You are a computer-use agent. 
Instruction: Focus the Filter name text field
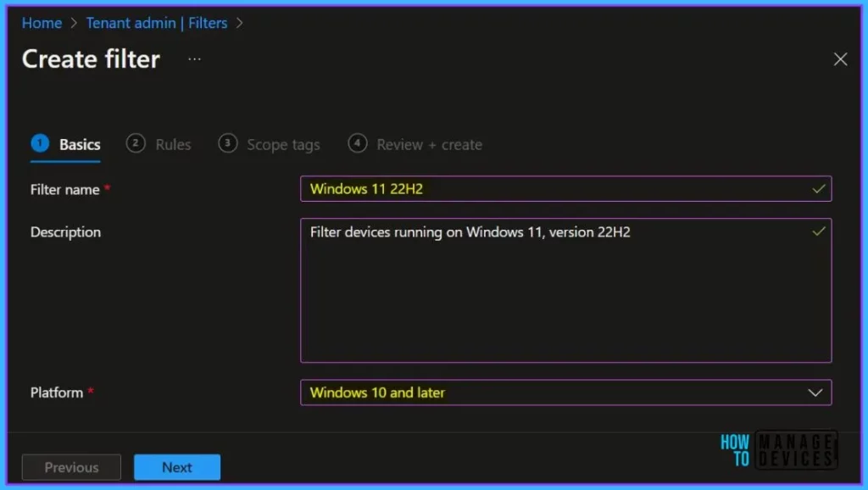pos(551,189)
